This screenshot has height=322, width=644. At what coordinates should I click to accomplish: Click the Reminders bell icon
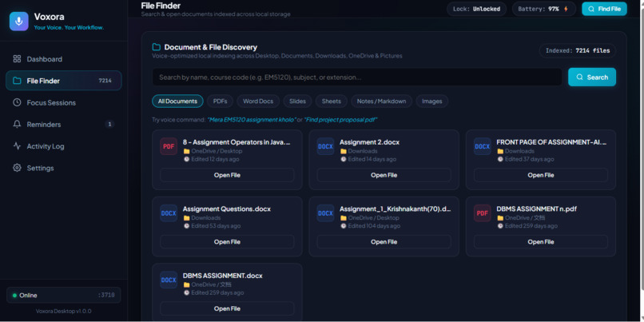coord(17,124)
